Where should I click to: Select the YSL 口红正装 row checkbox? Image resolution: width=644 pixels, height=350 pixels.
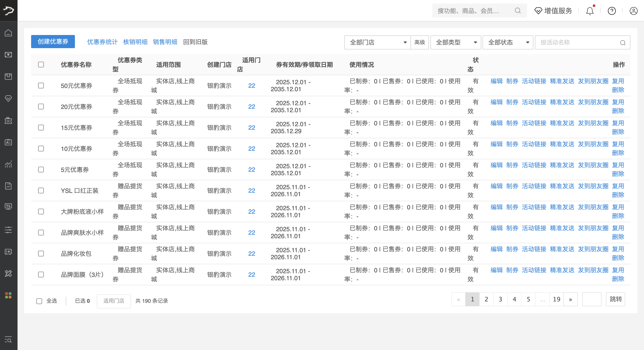(41, 191)
